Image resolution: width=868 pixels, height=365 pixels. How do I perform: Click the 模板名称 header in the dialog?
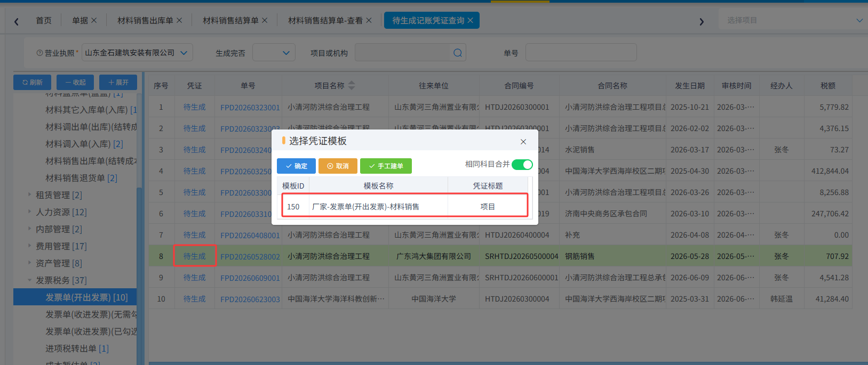378,185
